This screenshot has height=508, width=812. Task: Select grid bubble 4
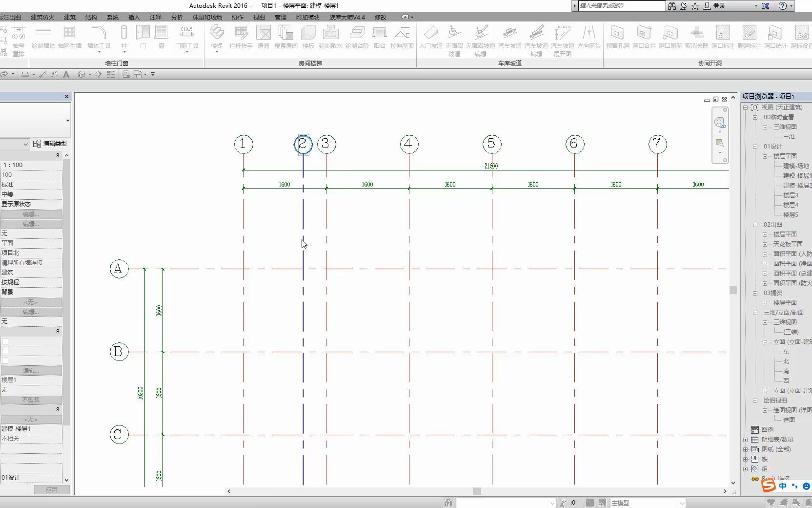[x=409, y=144]
